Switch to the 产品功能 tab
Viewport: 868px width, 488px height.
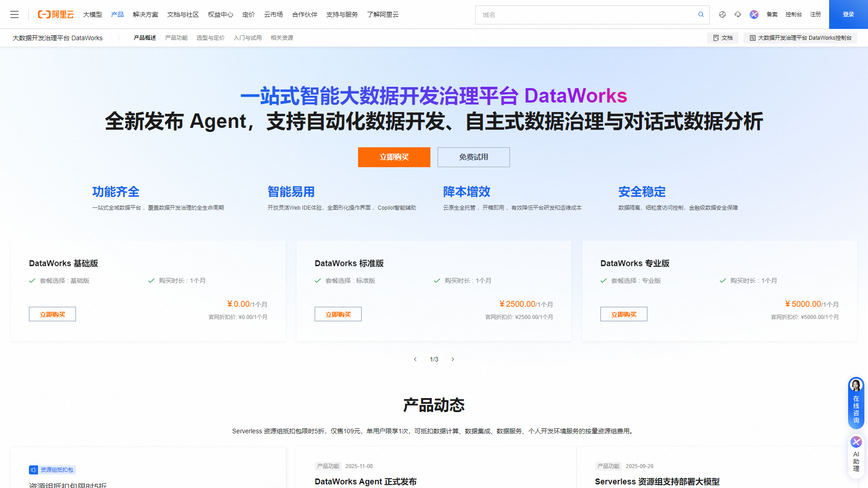click(x=176, y=38)
